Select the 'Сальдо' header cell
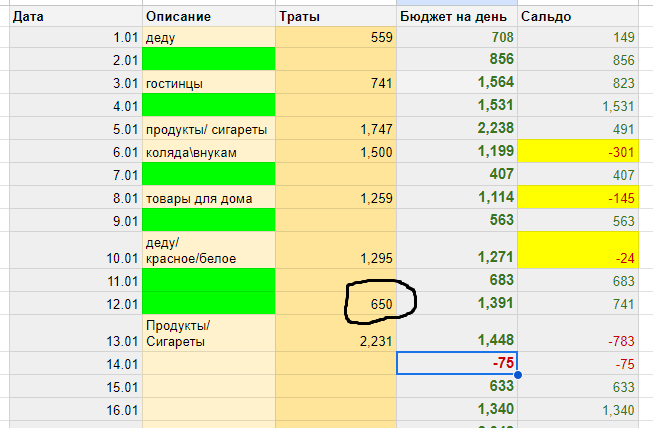The height and width of the screenshot is (428, 653). (578, 16)
